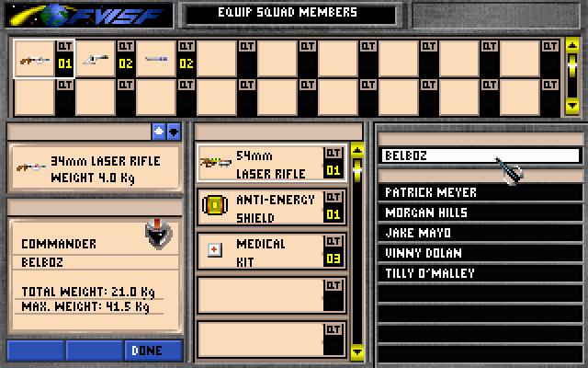This screenshot has width=588, height=368.
Task: Click the Total Weight 21.0 Kg line
Action: coord(88,292)
